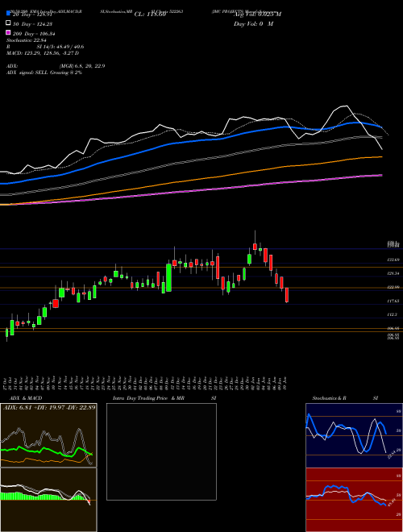Click the 128.34 price axis label
This screenshot has height=532, width=403.
coord(393,273)
